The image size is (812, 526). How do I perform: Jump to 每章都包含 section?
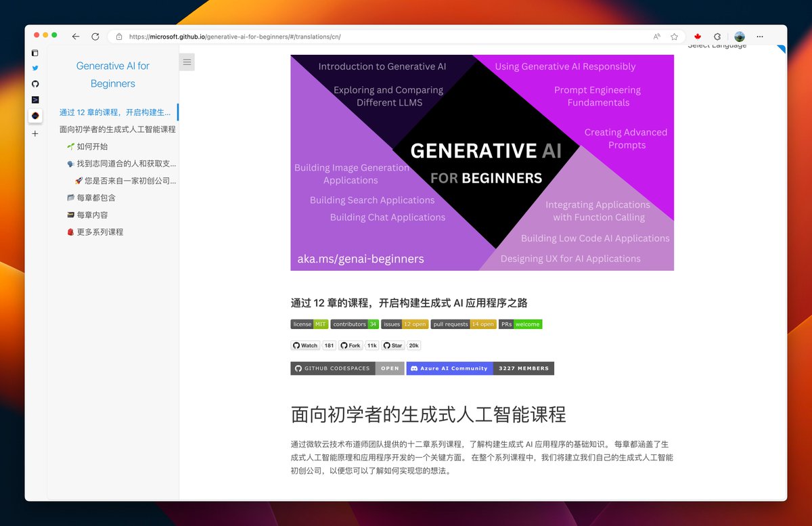tap(91, 198)
